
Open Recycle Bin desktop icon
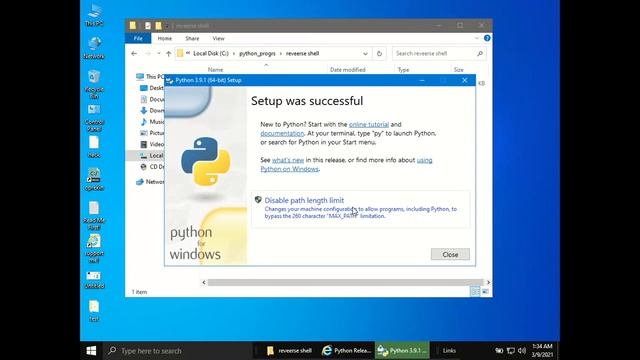pos(94,84)
